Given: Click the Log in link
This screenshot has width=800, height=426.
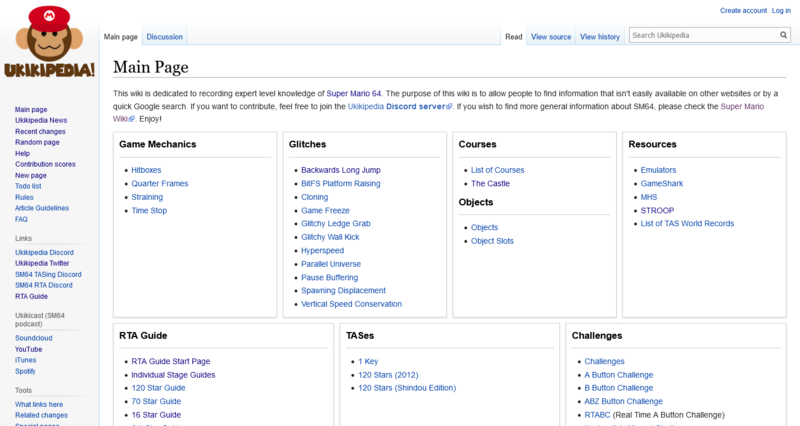Looking at the screenshot, I should click(781, 10).
